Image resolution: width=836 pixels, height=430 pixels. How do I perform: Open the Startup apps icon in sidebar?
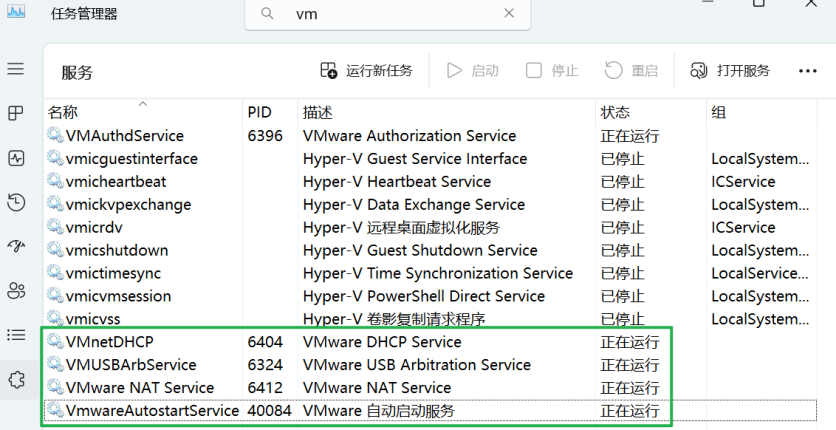tap(15, 246)
